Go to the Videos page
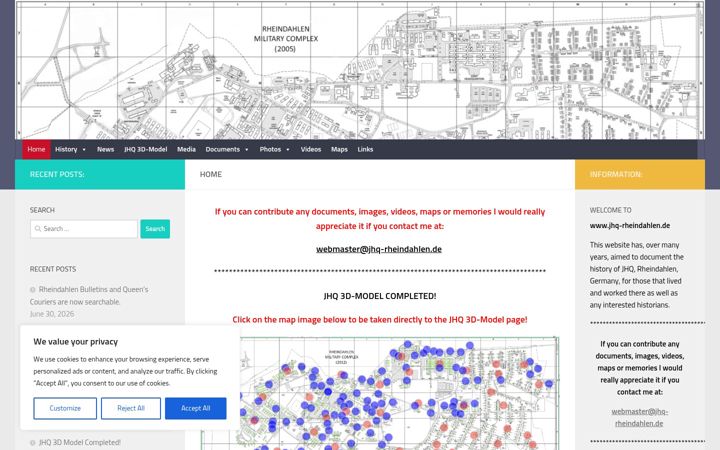This screenshot has height=450, width=720. 311,149
